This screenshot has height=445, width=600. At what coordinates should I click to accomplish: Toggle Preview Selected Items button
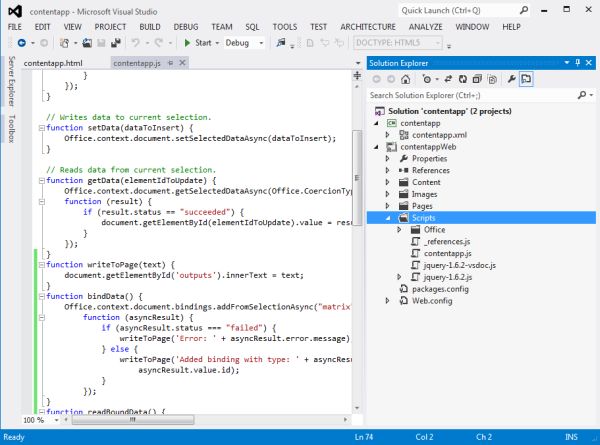tap(526, 78)
